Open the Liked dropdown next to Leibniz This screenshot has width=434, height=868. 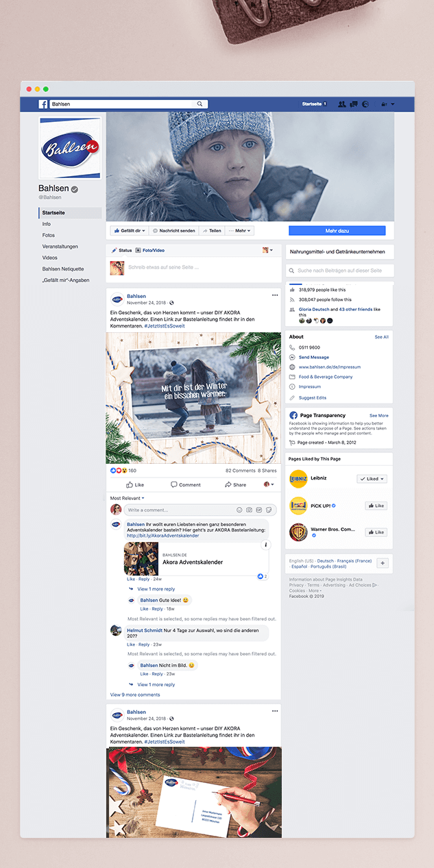372,479
